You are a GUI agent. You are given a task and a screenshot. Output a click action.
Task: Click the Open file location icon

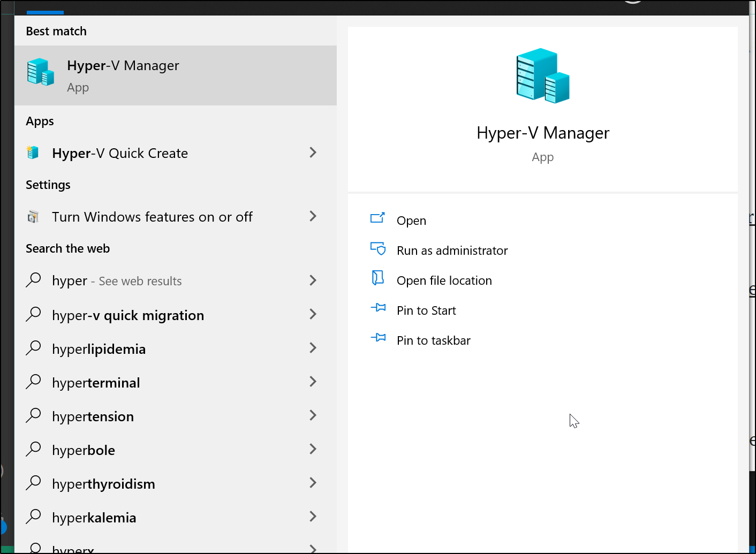[x=378, y=278]
